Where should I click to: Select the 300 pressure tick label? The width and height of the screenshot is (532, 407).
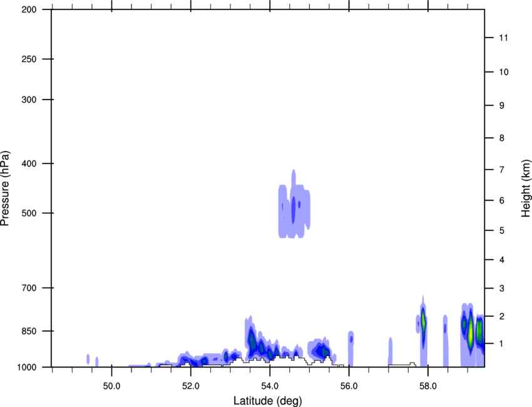click(29, 100)
